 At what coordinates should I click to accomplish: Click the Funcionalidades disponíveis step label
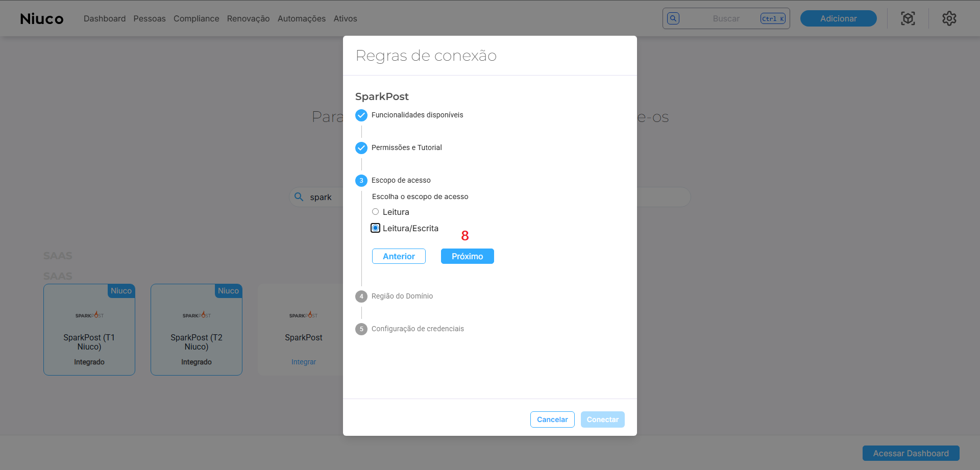point(418,115)
